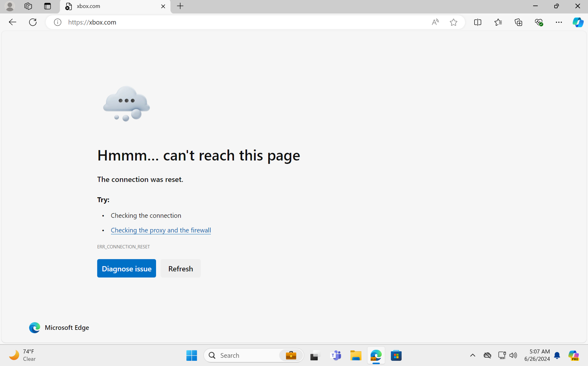Launch Microsoft Teams from the taskbar

pyautogui.click(x=336, y=355)
